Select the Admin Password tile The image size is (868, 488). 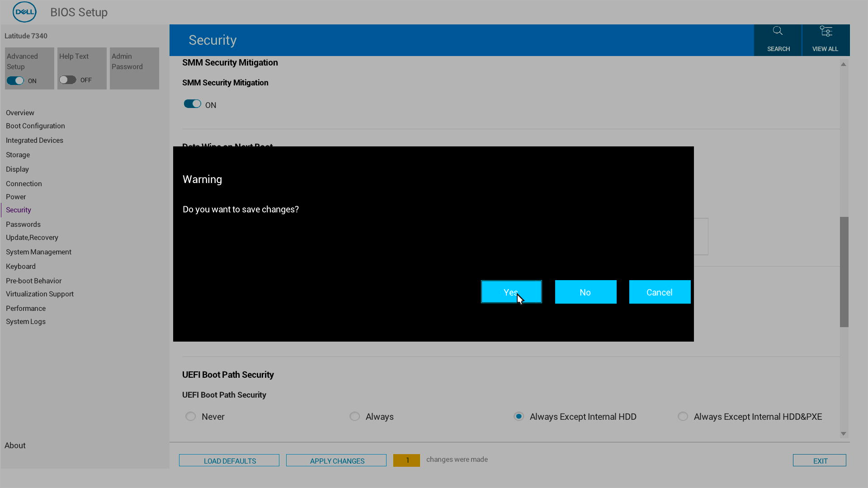click(x=134, y=68)
